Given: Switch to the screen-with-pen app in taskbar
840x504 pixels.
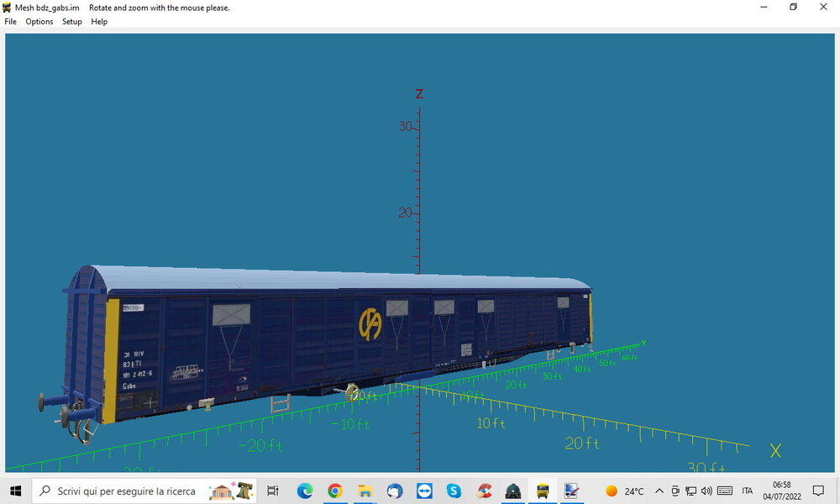Looking at the screenshot, I should (x=571, y=491).
